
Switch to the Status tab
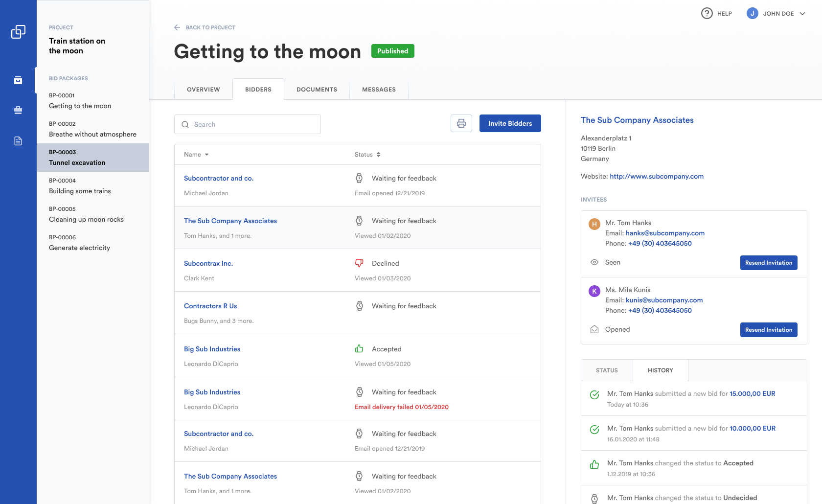[x=607, y=370]
